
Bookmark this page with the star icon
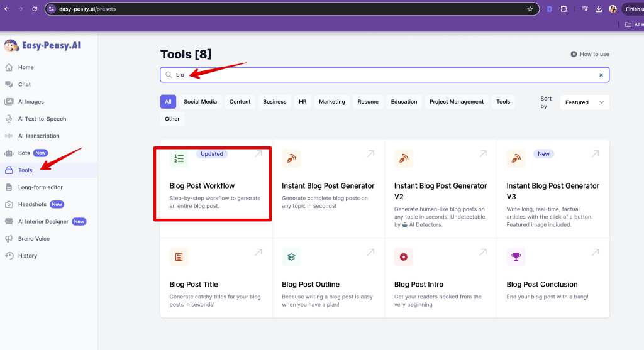[x=530, y=9]
